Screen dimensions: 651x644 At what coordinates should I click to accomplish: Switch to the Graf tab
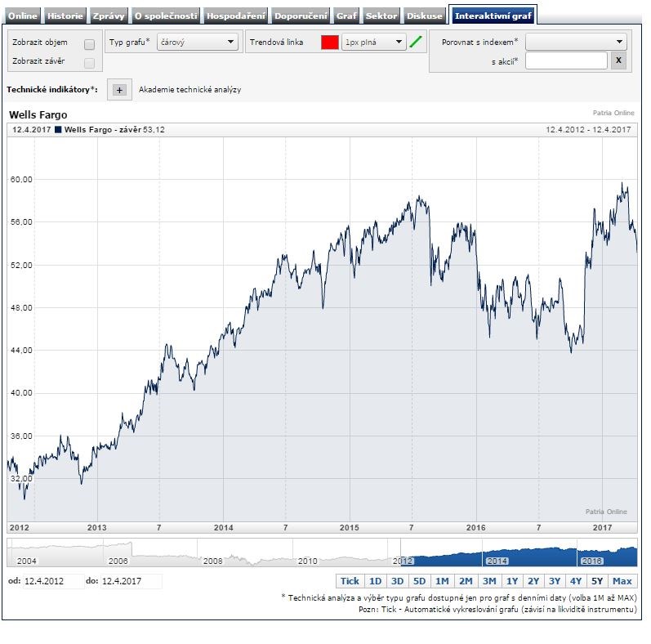346,16
